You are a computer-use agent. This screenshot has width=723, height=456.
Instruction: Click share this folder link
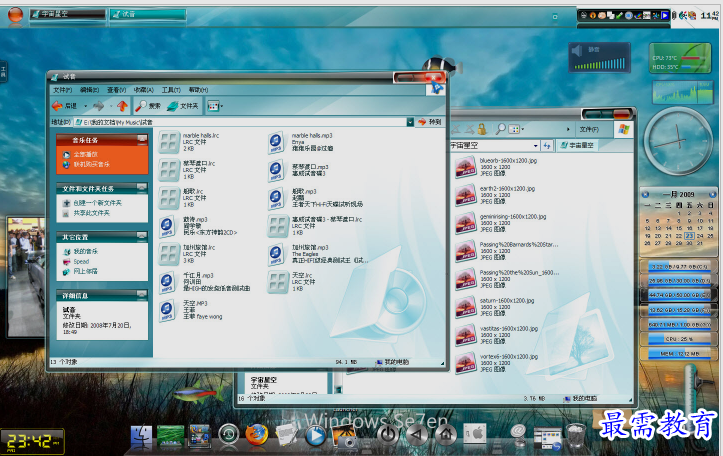[91, 213]
